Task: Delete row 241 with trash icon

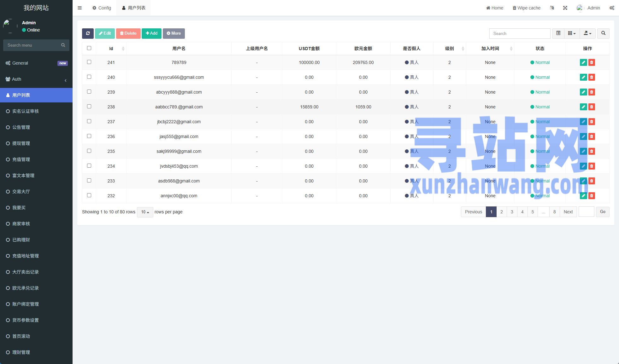Action: pyautogui.click(x=592, y=62)
